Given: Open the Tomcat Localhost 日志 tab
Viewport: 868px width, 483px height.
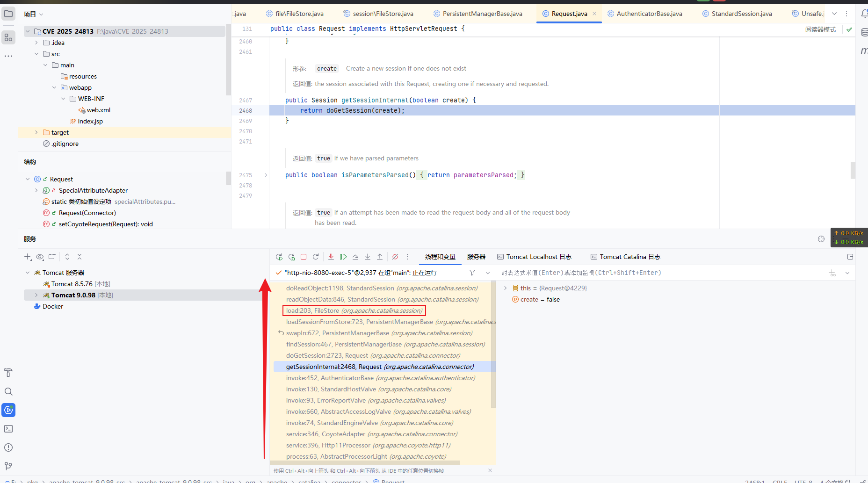Looking at the screenshot, I should point(534,257).
